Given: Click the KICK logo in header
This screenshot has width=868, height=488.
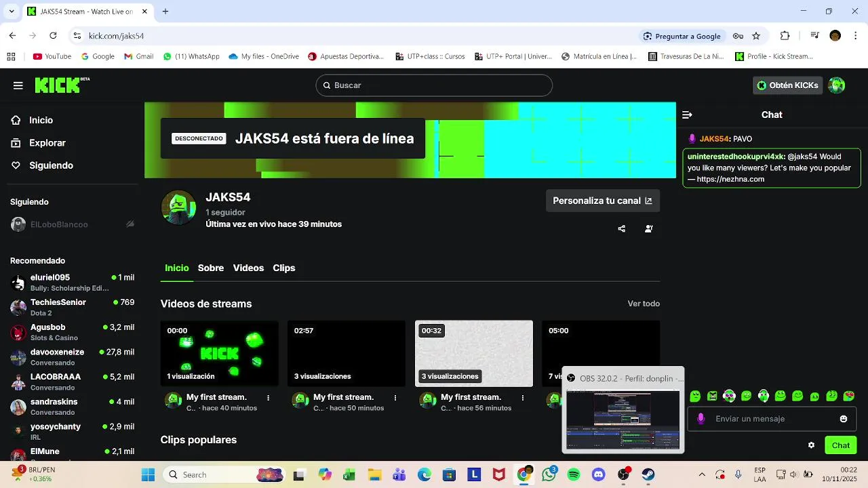Looking at the screenshot, I should coord(62,85).
